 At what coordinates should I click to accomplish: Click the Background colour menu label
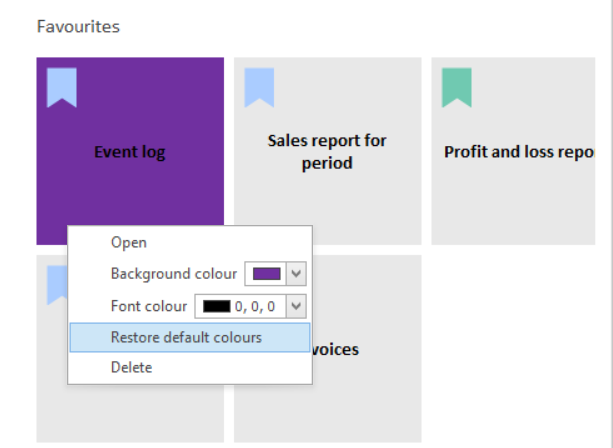tap(174, 273)
